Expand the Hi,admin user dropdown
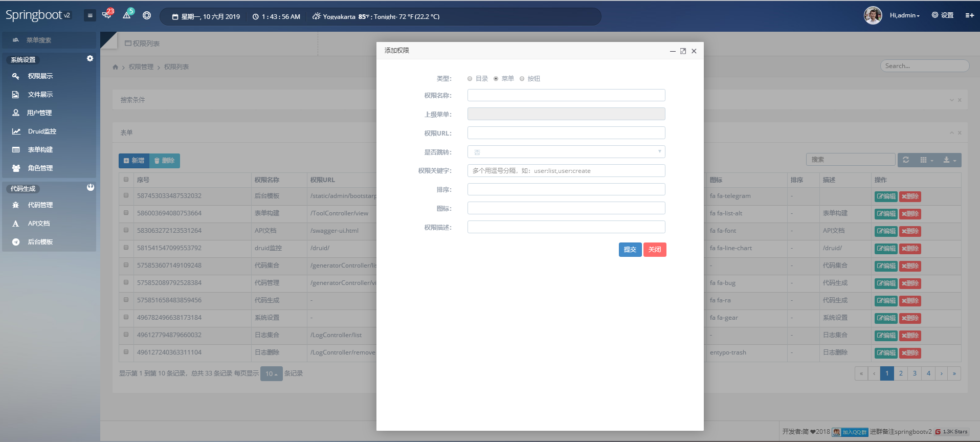This screenshot has width=980, height=442. pyautogui.click(x=904, y=15)
